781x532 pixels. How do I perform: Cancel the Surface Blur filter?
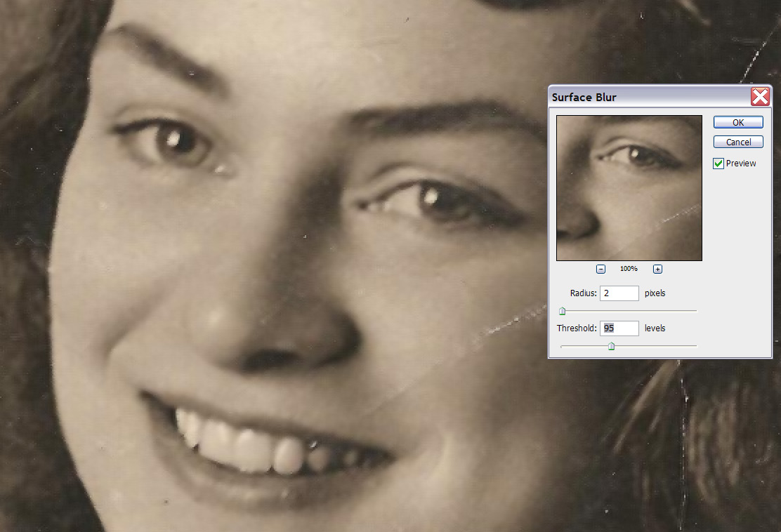(x=737, y=142)
